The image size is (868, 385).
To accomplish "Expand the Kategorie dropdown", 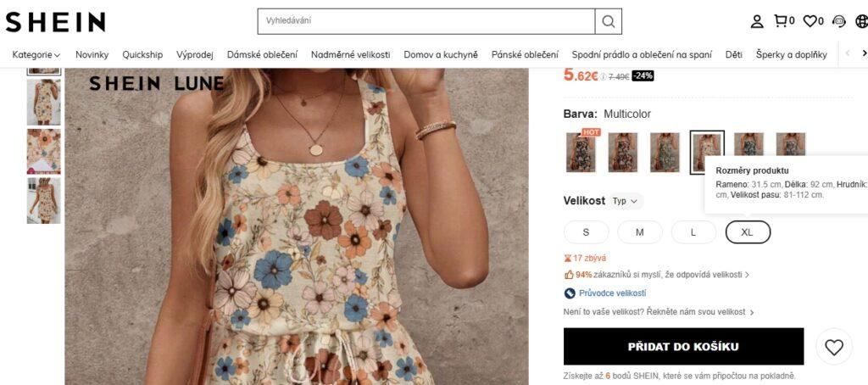I will tap(36, 55).
